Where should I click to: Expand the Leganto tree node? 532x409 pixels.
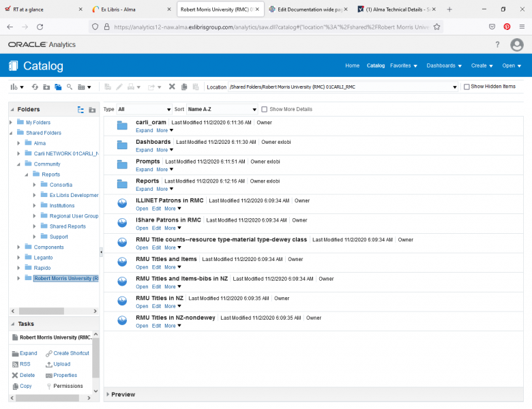(18, 258)
